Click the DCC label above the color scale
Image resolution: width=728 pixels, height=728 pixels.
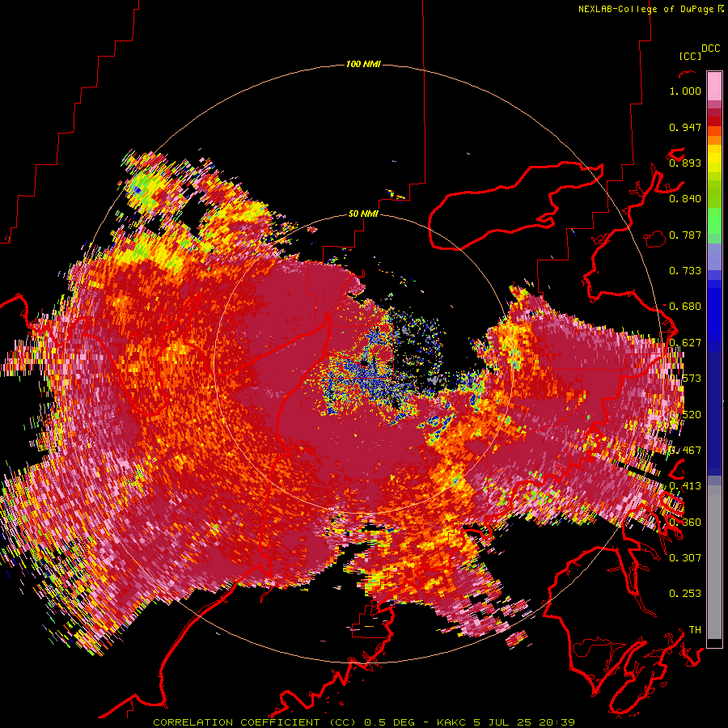coord(710,49)
